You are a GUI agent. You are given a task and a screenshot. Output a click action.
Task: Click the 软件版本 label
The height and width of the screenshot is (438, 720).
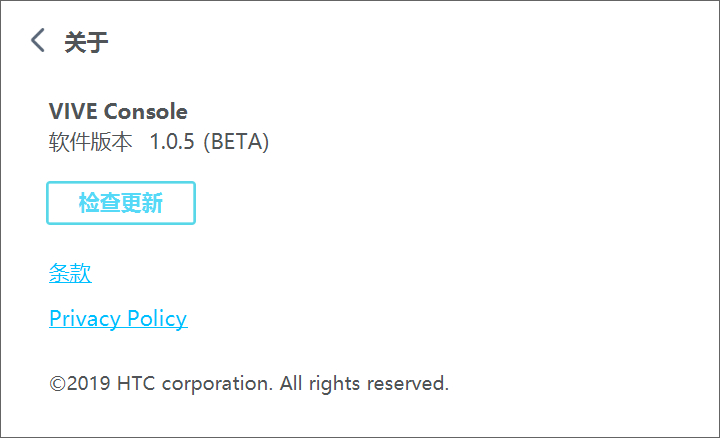click(90, 142)
